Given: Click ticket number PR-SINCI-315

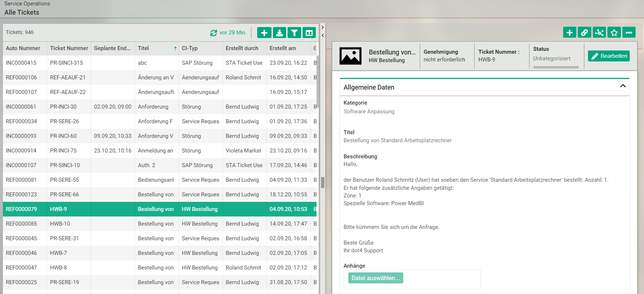Looking at the screenshot, I should coord(67,63).
